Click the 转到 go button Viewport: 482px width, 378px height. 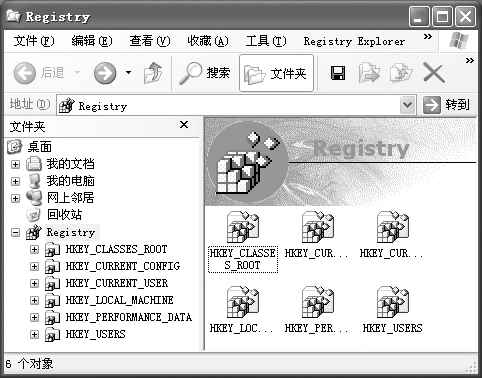tap(447, 105)
